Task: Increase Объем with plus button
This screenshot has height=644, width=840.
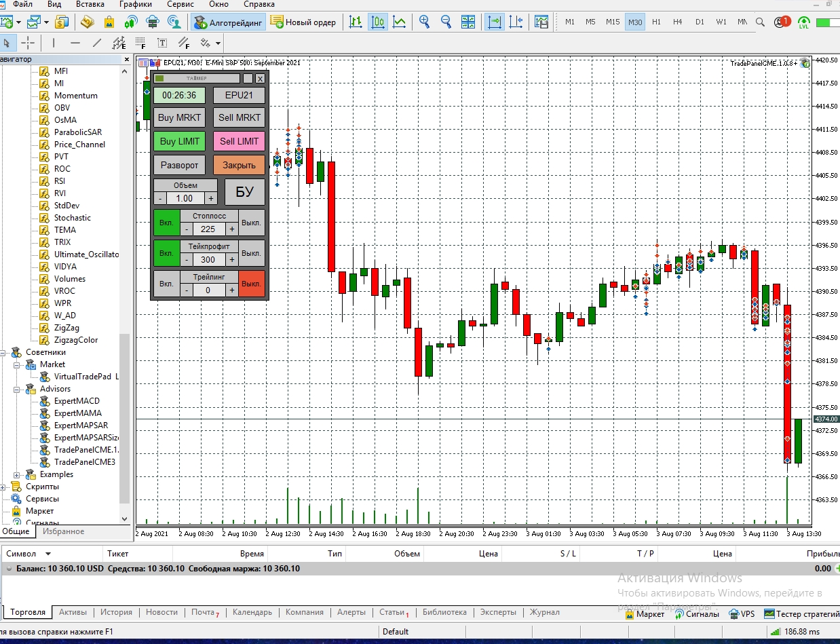Action: pos(211,198)
